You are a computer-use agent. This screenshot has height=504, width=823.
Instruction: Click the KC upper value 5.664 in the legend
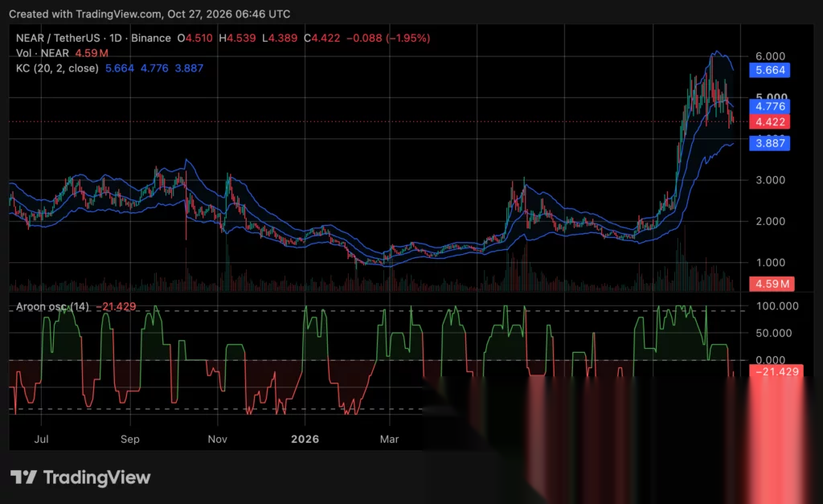[120, 68]
